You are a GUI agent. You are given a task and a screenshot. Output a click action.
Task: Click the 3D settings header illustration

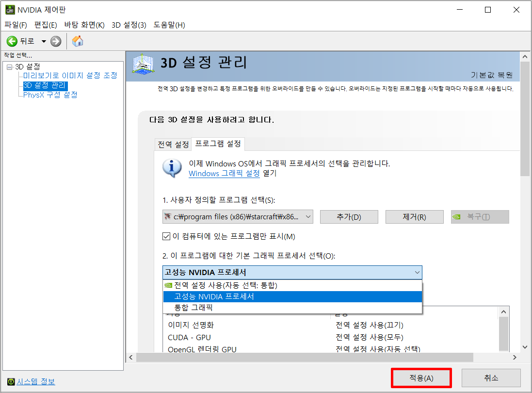[x=143, y=64]
